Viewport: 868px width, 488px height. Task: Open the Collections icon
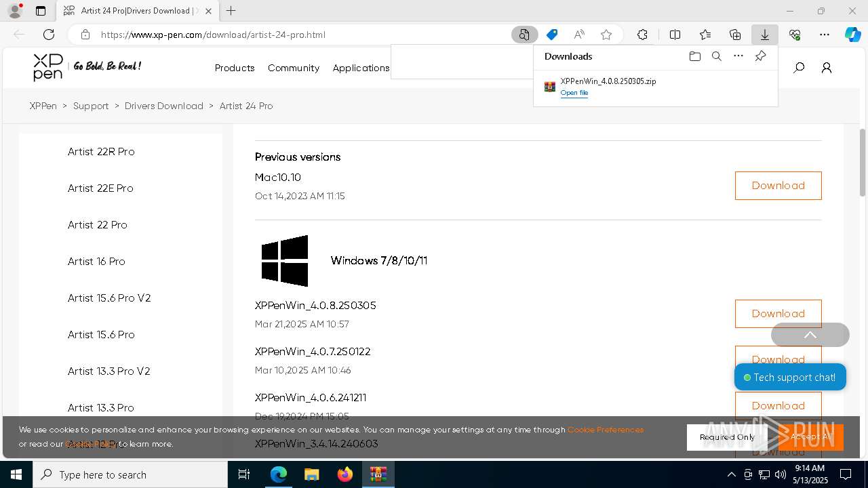[x=735, y=35]
